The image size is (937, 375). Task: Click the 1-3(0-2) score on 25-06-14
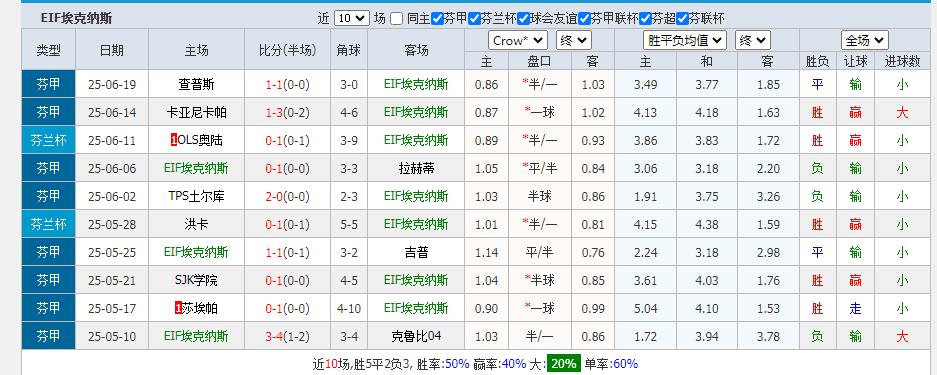tap(287, 112)
